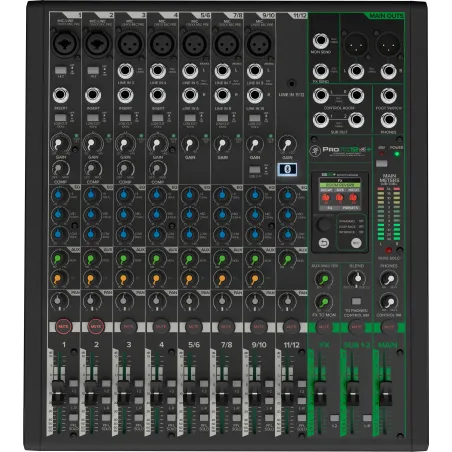452x452 pixels.
Task: Select Standard USB mode label
Action: [x=347, y=221]
